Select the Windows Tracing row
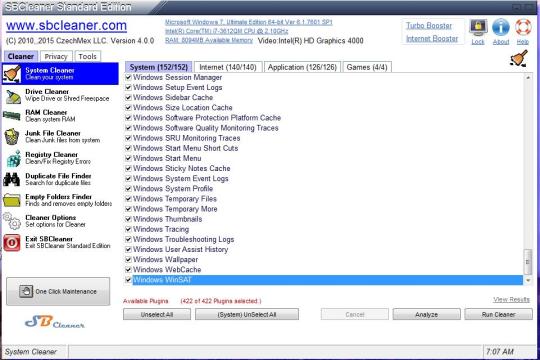 161,229
